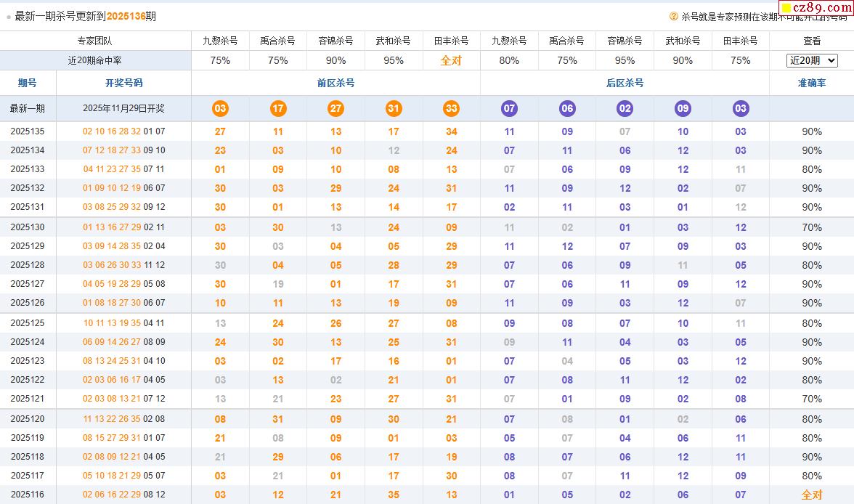
Task: Click the 2025136 period number in title
Action: (x=126, y=16)
